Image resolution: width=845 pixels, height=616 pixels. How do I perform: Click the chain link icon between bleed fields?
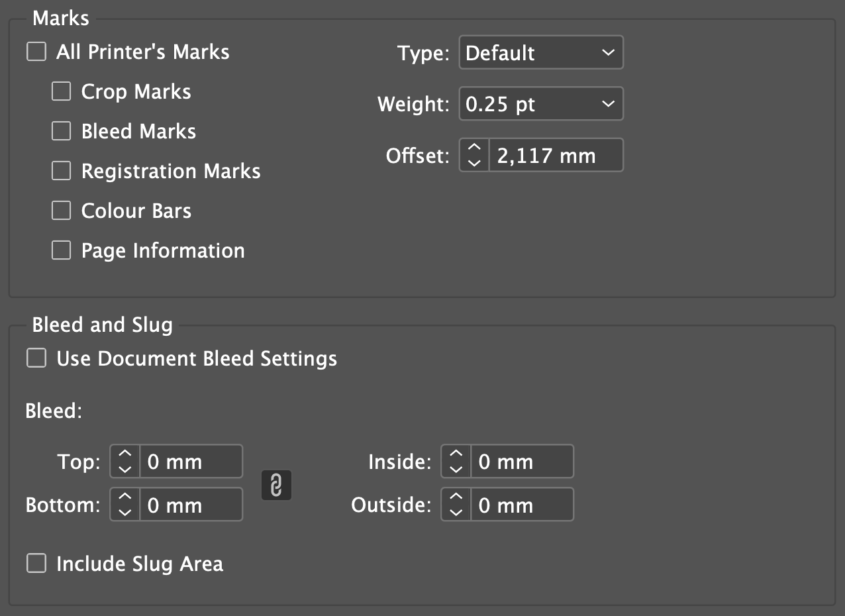point(276,486)
